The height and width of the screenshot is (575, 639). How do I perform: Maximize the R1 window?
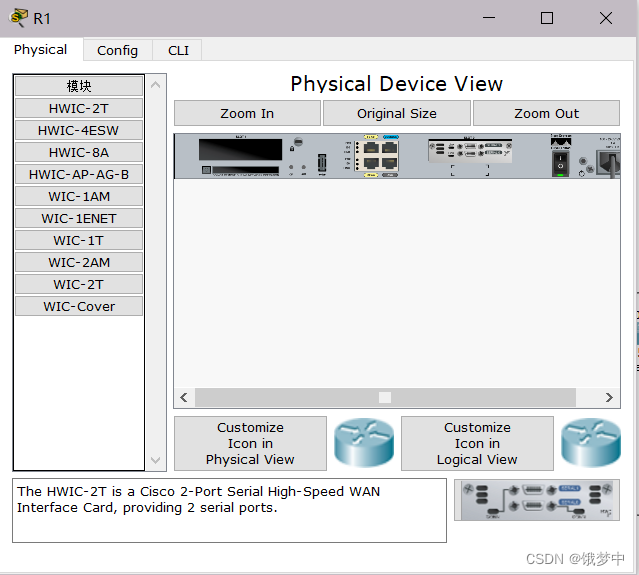click(547, 18)
